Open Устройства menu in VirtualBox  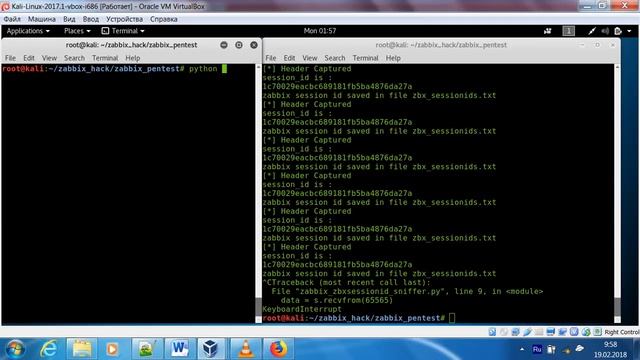[124, 19]
